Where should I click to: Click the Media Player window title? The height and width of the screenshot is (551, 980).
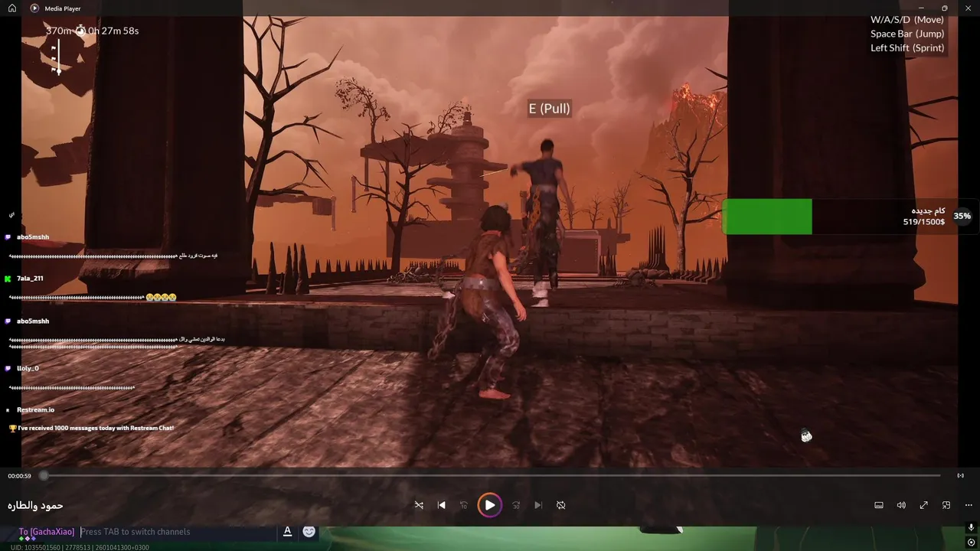click(x=63, y=8)
